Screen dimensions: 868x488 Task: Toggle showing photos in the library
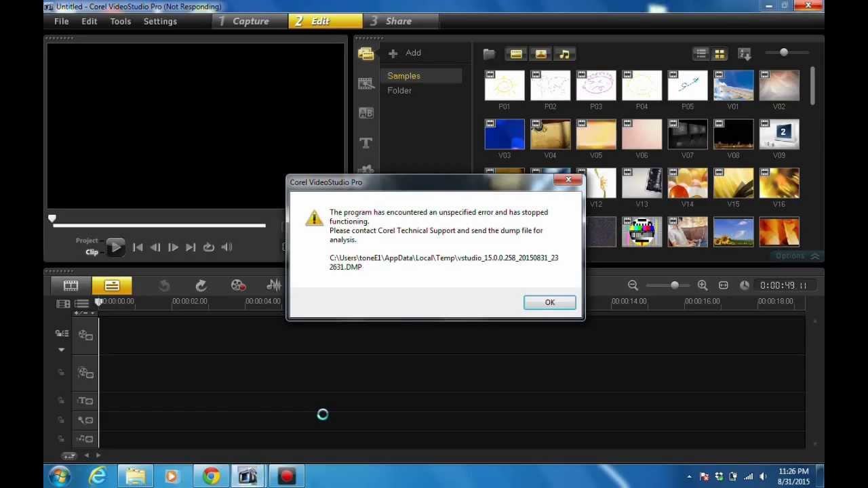pyautogui.click(x=540, y=54)
